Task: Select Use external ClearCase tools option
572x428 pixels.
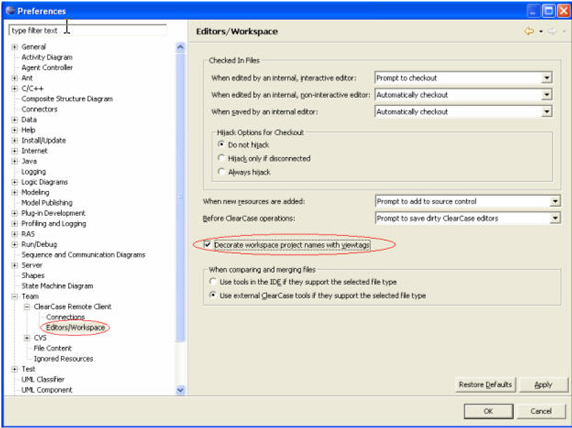Action: 213,295
